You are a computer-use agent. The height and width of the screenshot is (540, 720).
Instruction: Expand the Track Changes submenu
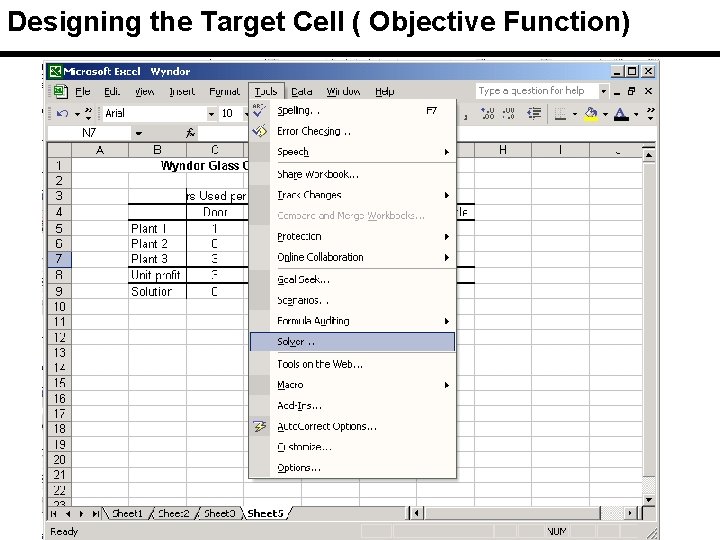446,195
